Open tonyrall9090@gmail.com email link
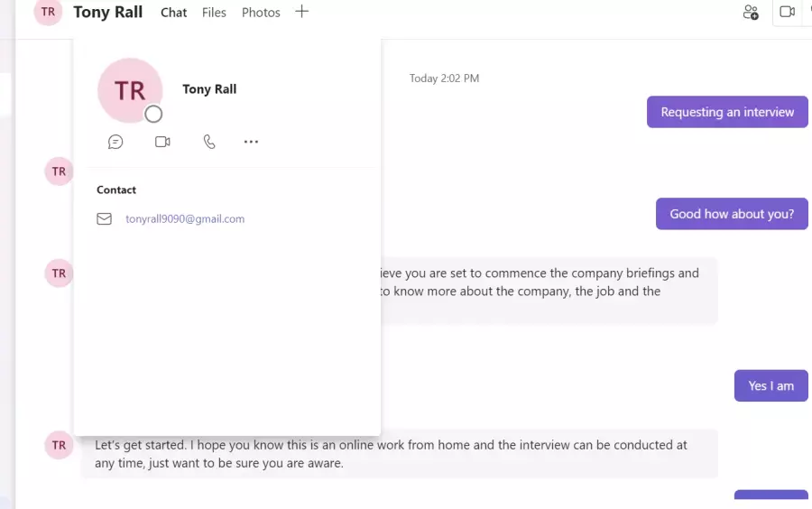The image size is (812, 509). point(185,219)
